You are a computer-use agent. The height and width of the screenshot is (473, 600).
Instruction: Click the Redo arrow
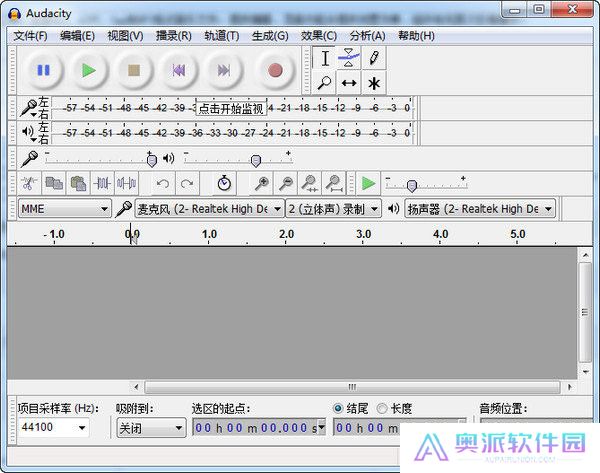(187, 183)
